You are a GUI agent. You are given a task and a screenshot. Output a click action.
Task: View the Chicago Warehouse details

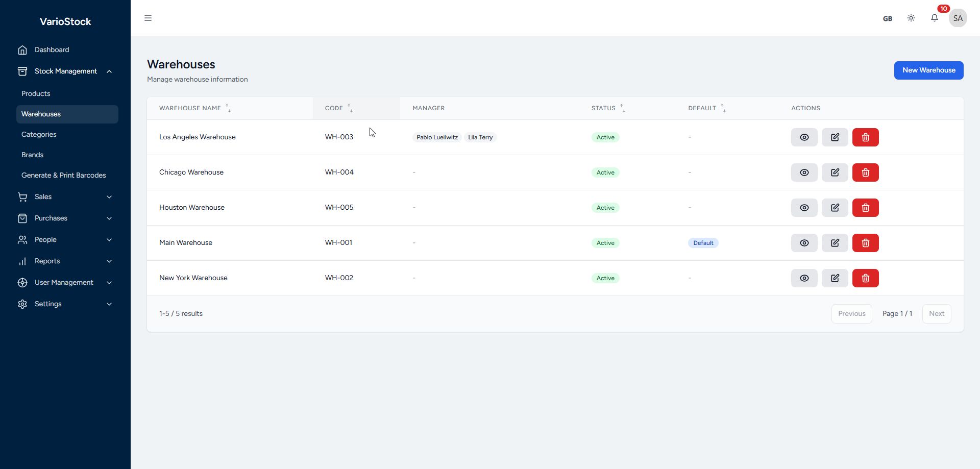[x=804, y=172]
